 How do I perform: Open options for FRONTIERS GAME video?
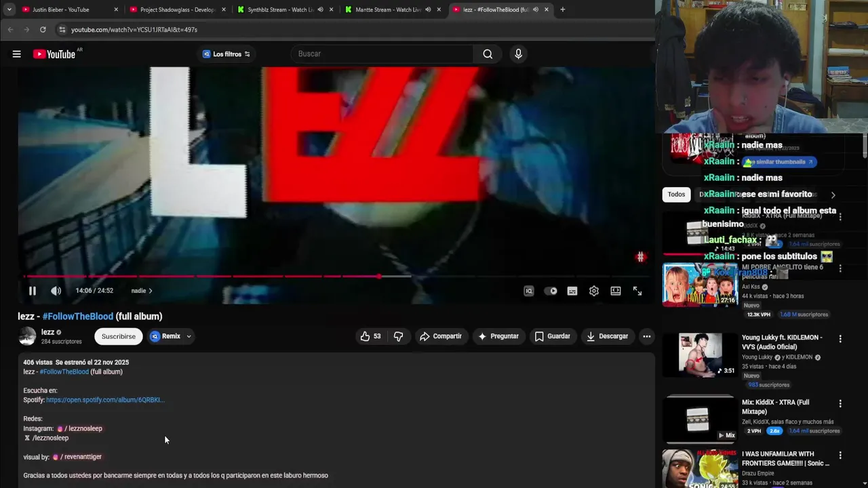click(840, 455)
